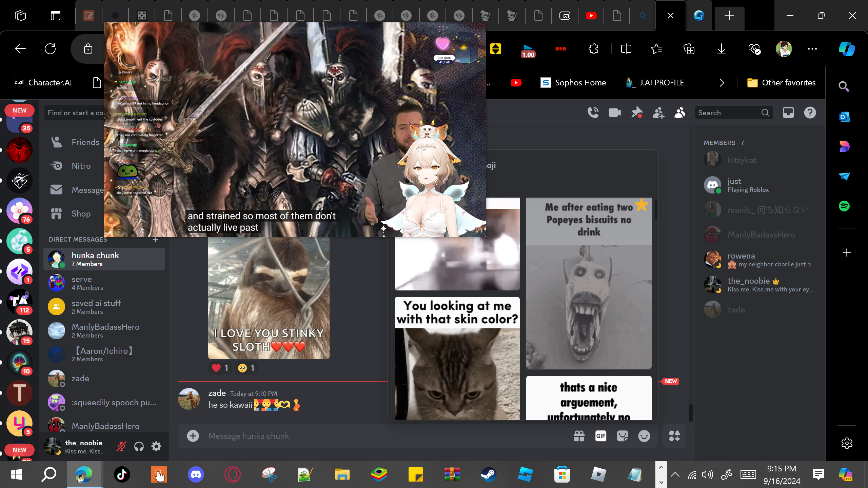This screenshot has width=868, height=488.
Task: View rowena's profile in member list
Action: [x=761, y=260]
